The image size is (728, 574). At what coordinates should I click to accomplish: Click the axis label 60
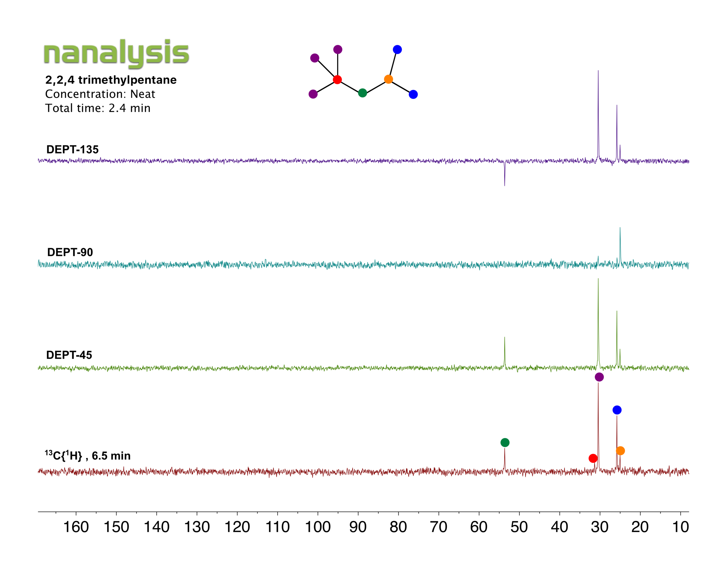(x=479, y=527)
